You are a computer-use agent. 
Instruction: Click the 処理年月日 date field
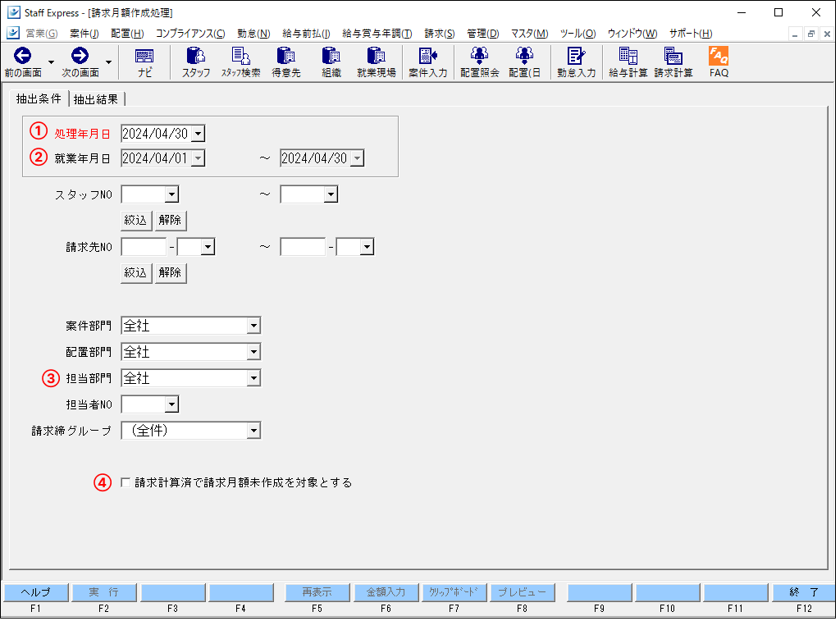(157, 134)
